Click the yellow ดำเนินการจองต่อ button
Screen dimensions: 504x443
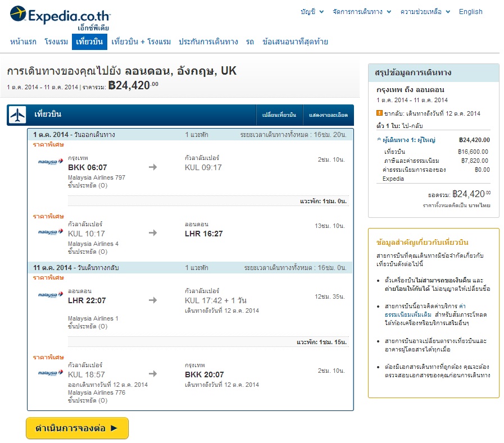pos(77,428)
